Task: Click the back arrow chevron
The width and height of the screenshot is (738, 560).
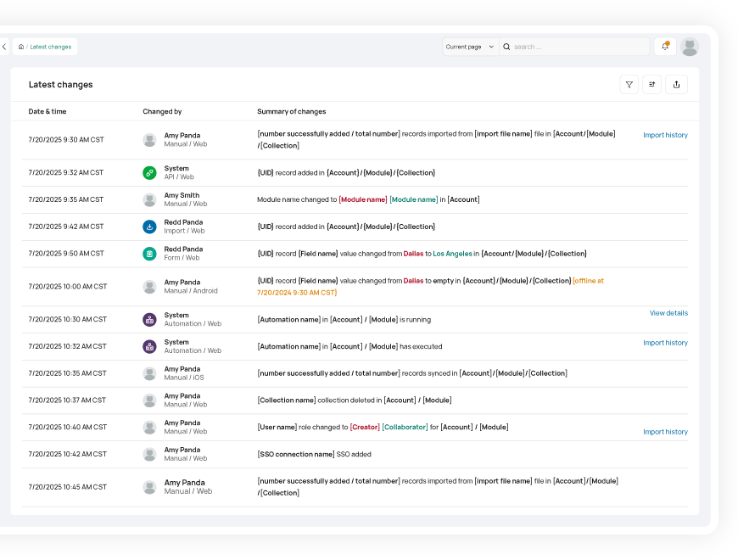Action: click(4, 47)
